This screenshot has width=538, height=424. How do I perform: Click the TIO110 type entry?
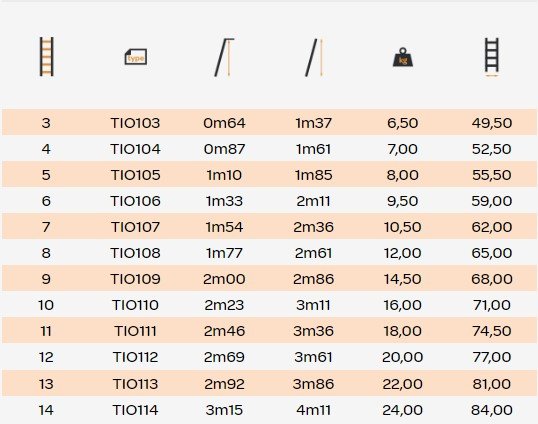point(135,305)
